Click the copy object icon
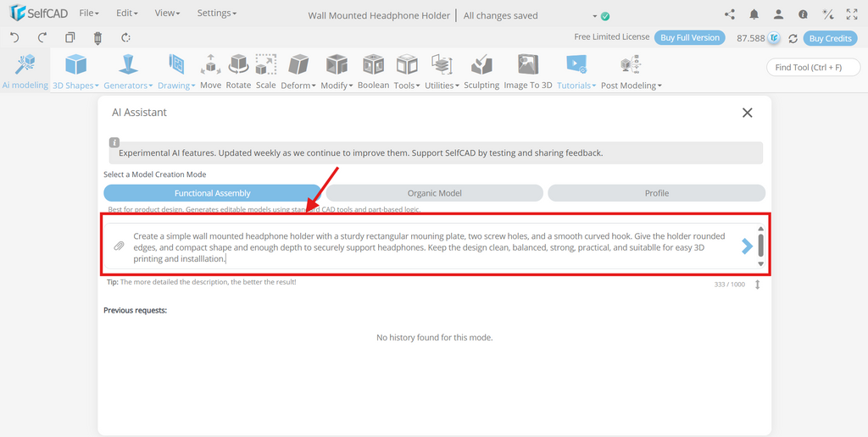 pyautogui.click(x=70, y=37)
